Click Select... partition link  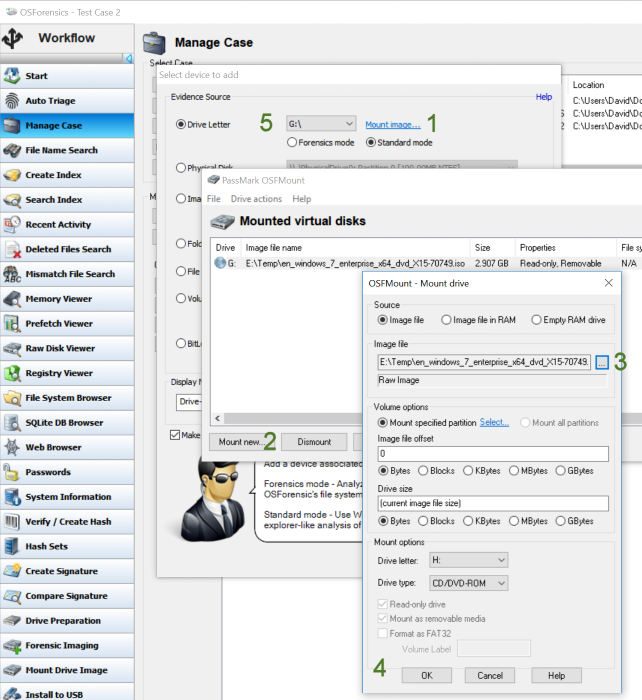(494, 422)
